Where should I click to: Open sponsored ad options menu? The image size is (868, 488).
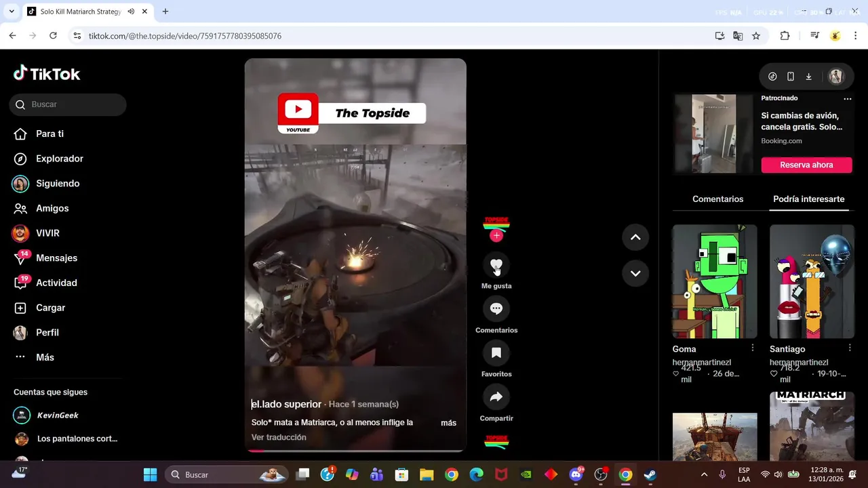(x=847, y=99)
